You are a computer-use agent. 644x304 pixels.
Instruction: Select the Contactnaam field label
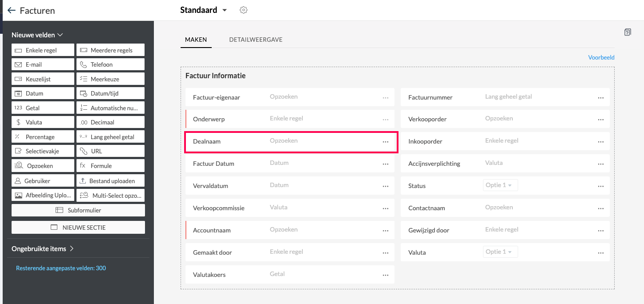[427, 208]
